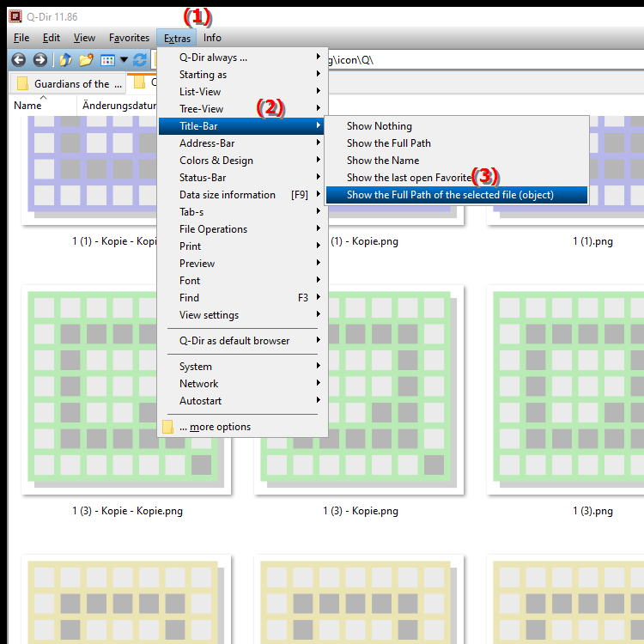This screenshot has width=644, height=644.
Task: Open Data size information submenu
Action: [243, 195]
